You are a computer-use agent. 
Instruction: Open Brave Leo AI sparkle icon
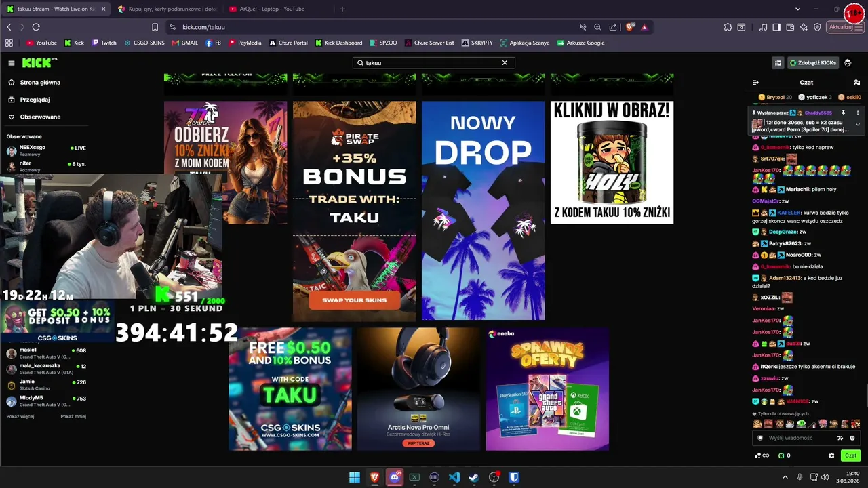click(x=804, y=27)
